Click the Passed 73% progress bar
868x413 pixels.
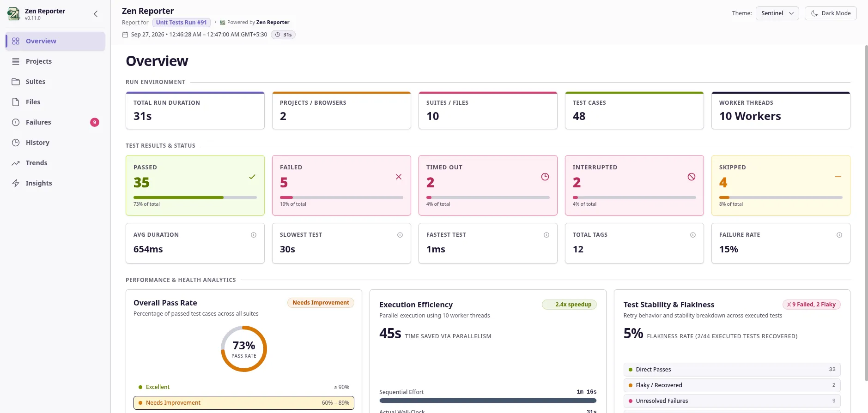pos(195,198)
